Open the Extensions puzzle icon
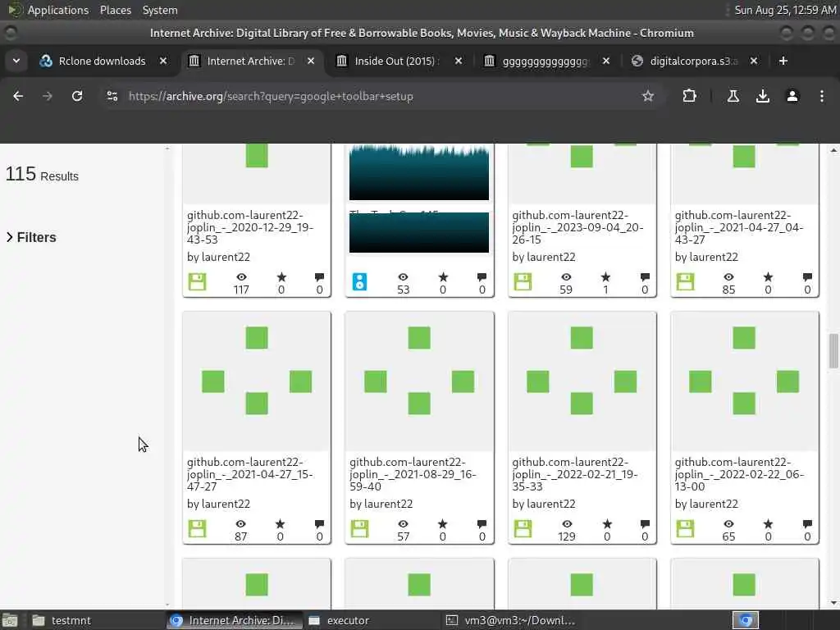840x630 pixels. click(x=689, y=97)
